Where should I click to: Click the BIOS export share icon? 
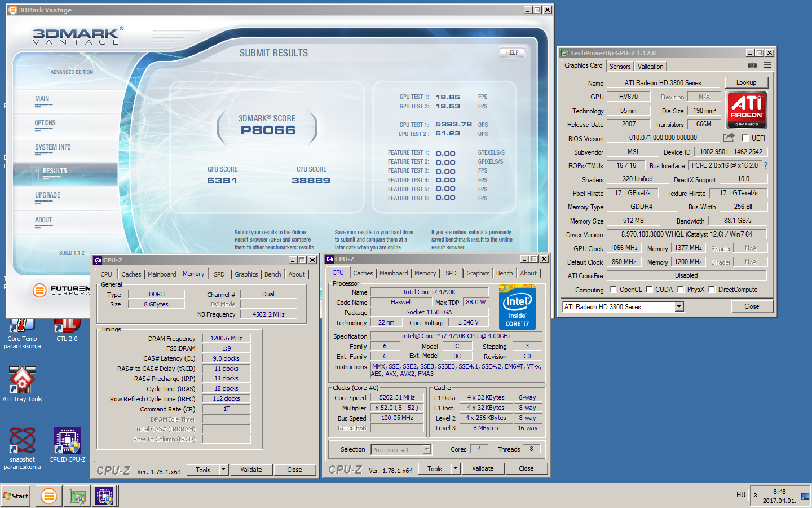(x=729, y=138)
